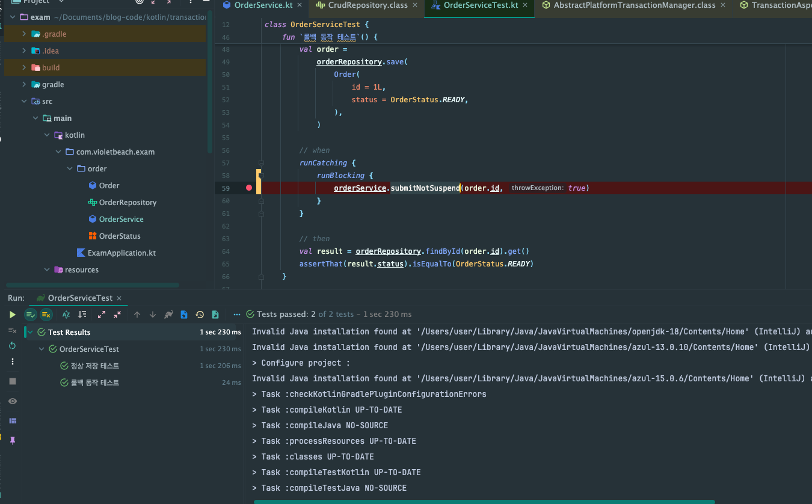This screenshot has width=812, height=504.
Task: Toggle Show Passed tests filter
Action: click(31, 315)
